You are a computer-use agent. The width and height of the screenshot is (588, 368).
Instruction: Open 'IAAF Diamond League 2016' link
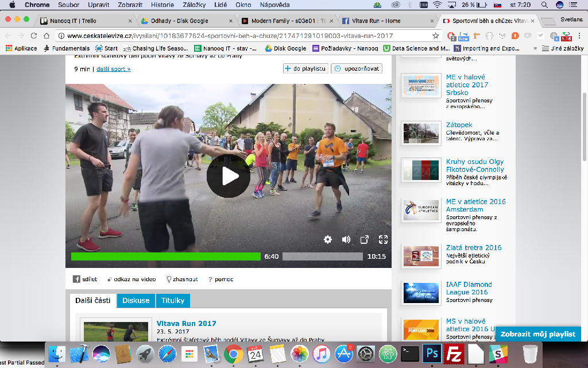point(469,288)
